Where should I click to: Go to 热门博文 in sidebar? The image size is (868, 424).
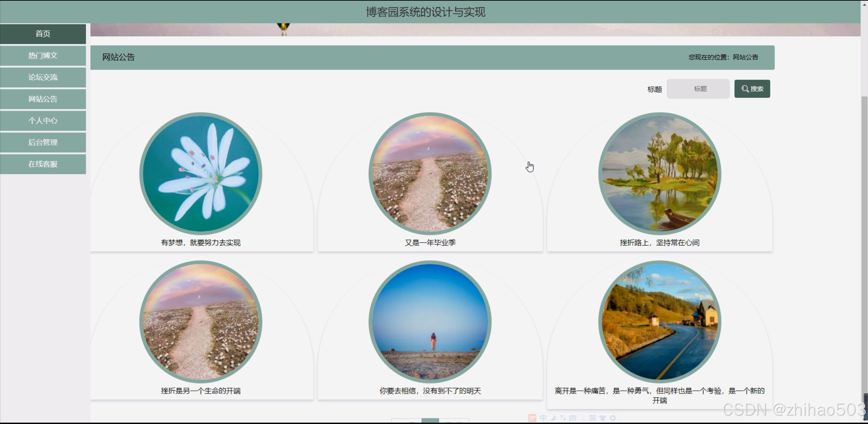pyautogui.click(x=43, y=56)
